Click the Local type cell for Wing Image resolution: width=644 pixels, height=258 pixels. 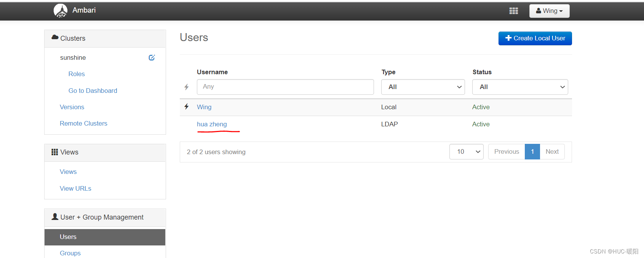(x=389, y=107)
